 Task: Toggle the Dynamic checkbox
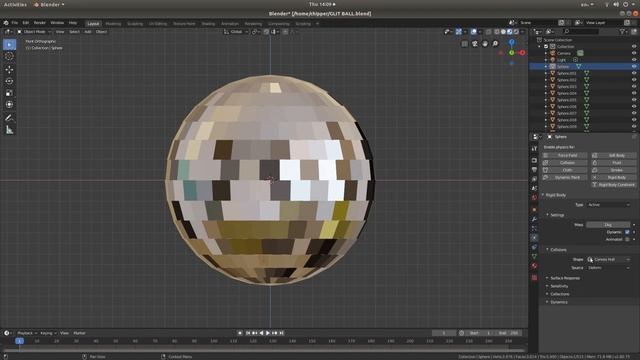pyautogui.click(x=627, y=232)
